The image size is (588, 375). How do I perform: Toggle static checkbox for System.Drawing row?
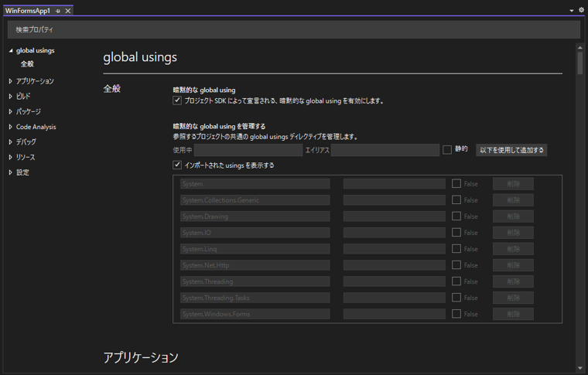point(456,216)
